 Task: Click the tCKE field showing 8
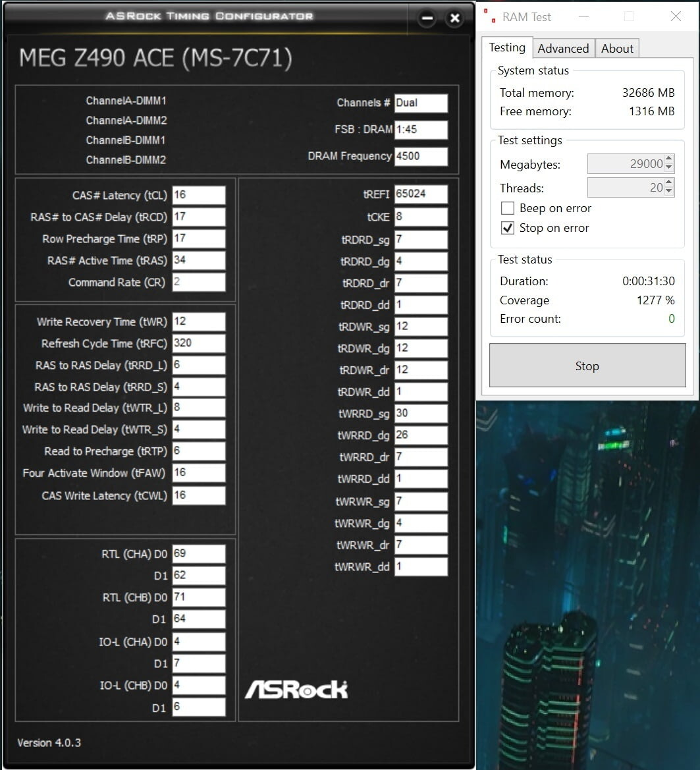(x=421, y=217)
